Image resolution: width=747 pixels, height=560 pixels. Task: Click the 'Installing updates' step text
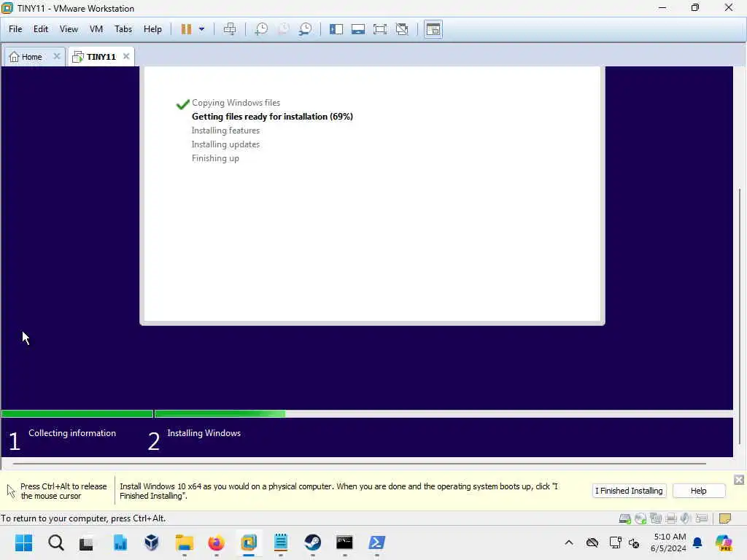pyautogui.click(x=225, y=144)
